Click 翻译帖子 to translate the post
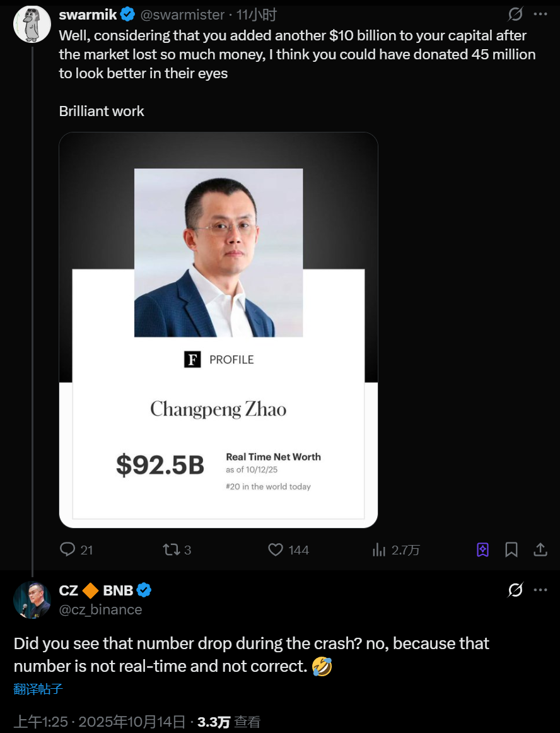 pyautogui.click(x=38, y=689)
